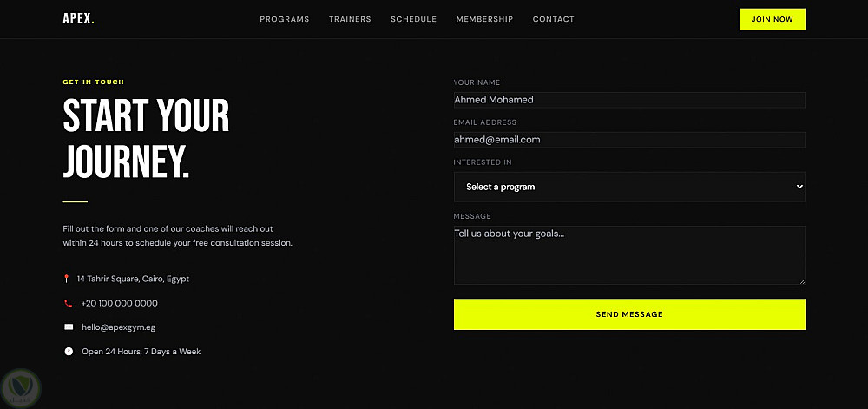Navigate to Schedule in the header
Viewport: 868px width, 409px height.
(413, 19)
